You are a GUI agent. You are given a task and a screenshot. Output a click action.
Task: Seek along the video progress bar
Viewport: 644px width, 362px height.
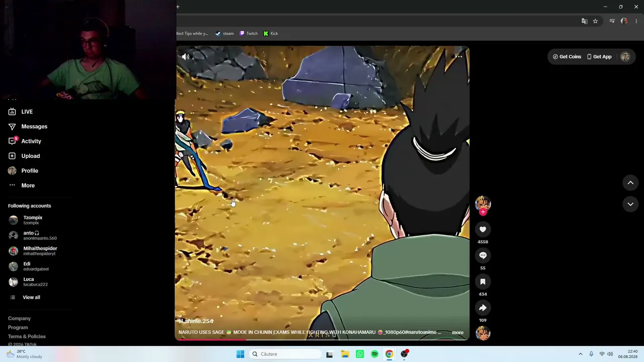click(x=322, y=340)
